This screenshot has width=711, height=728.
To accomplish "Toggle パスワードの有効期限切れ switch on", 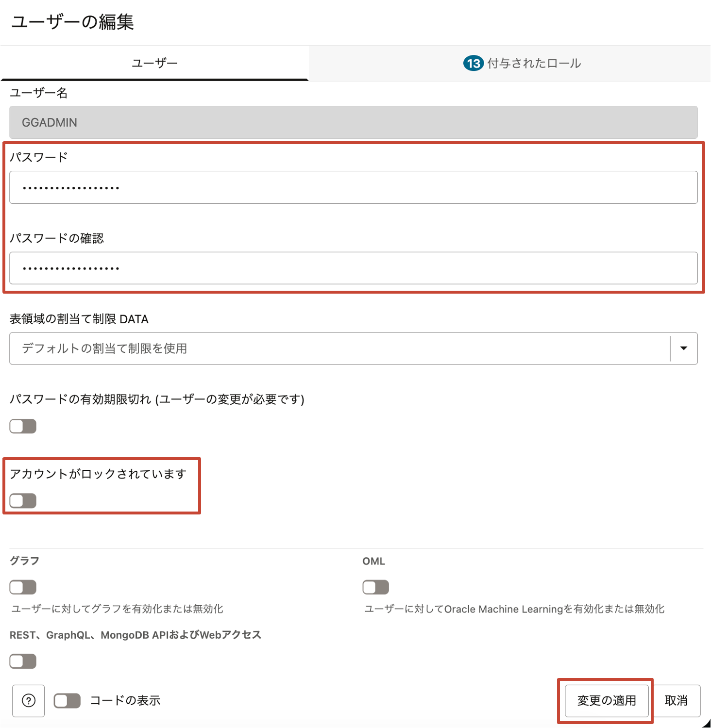I will click(x=22, y=426).
